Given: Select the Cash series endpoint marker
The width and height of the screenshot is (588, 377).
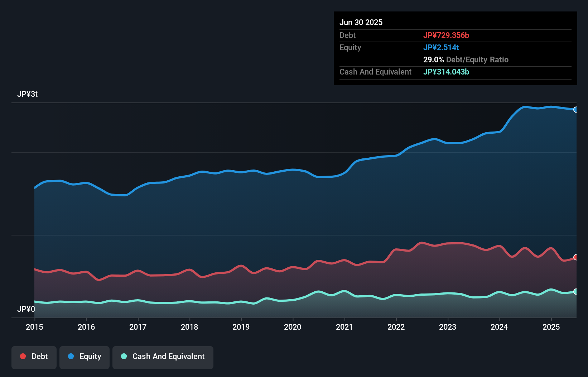Looking at the screenshot, I should point(575,292).
